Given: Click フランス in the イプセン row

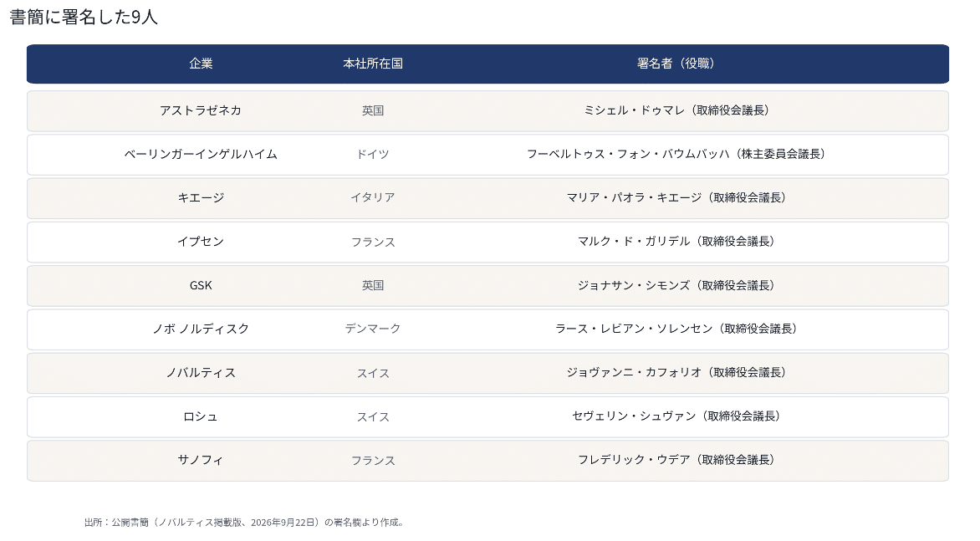Looking at the screenshot, I should 372,242.
